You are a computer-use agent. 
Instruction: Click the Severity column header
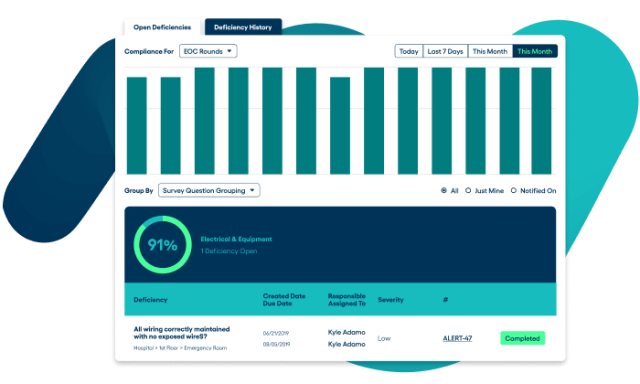[x=391, y=300]
